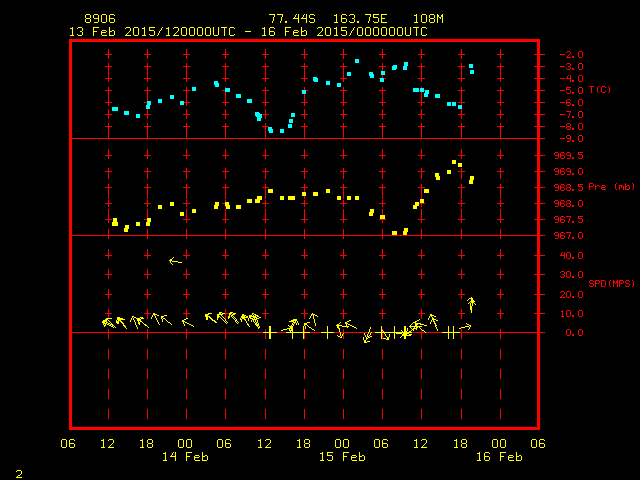The height and width of the screenshot is (480, 640).
Task: Click the Pre (mb) axis label
Action: pyautogui.click(x=611, y=187)
